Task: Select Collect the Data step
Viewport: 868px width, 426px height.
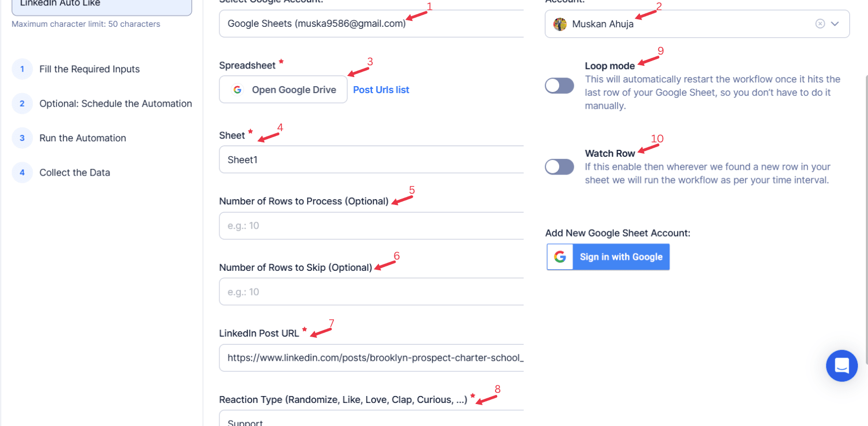Action: tap(75, 172)
